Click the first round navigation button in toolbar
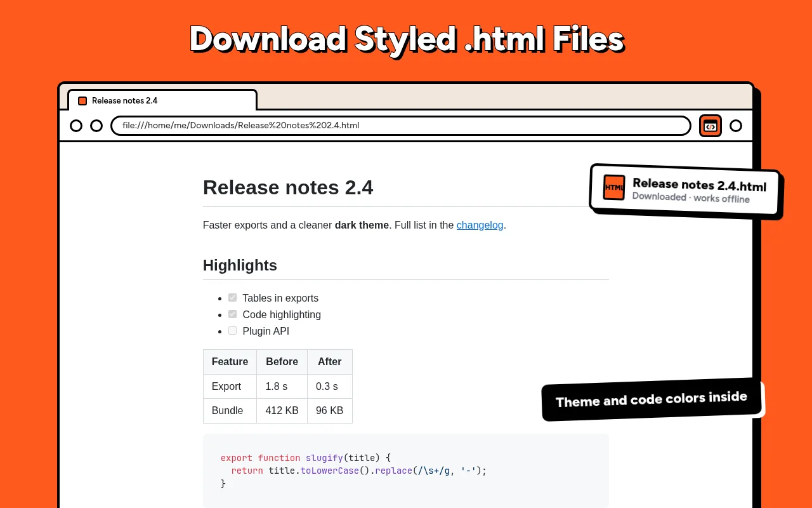The height and width of the screenshot is (508, 812). click(x=76, y=126)
